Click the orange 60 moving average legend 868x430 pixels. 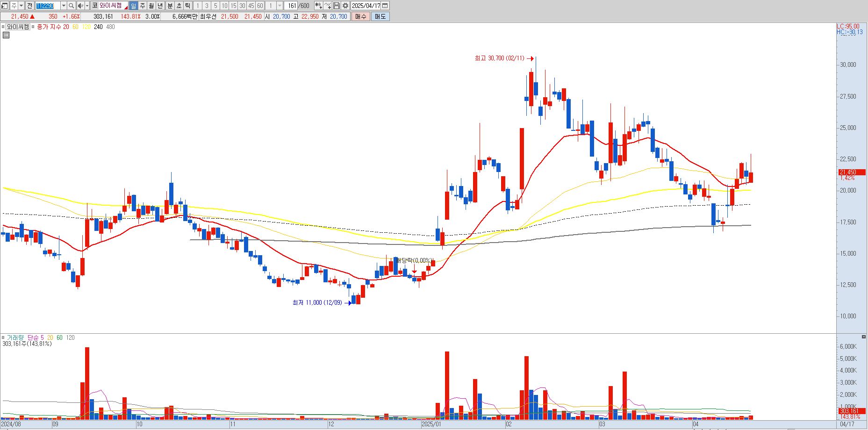point(75,27)
